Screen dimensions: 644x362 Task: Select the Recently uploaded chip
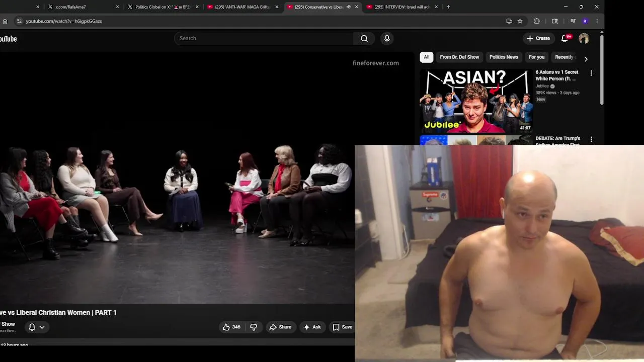point(564,57)
